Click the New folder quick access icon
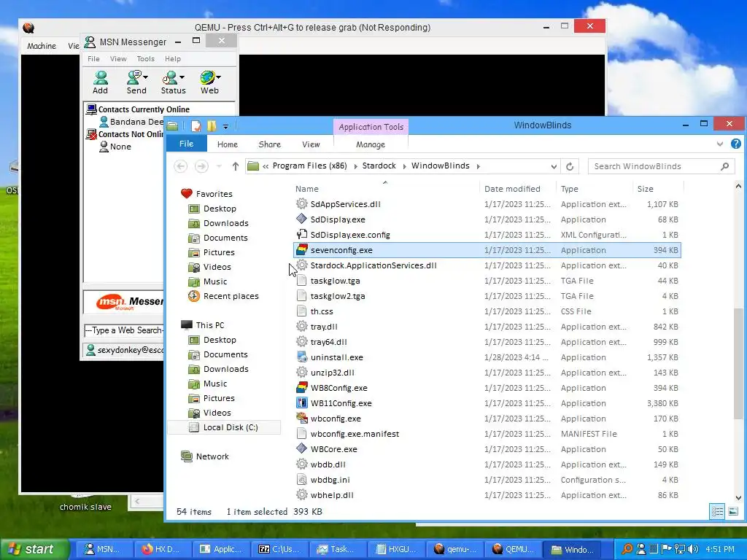 (212, 126)
